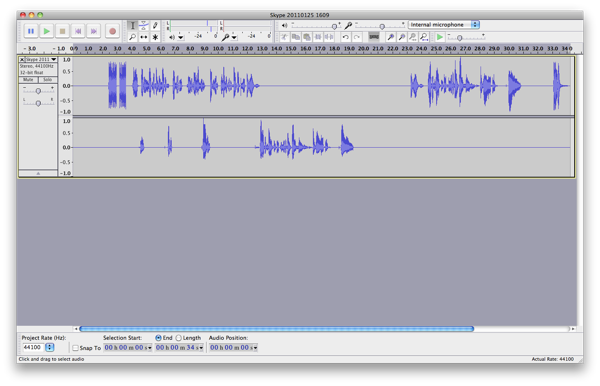The image size is (600, 386).
Task: Click the Fit Project zoom icon
Action: click(x=424, y=37)
